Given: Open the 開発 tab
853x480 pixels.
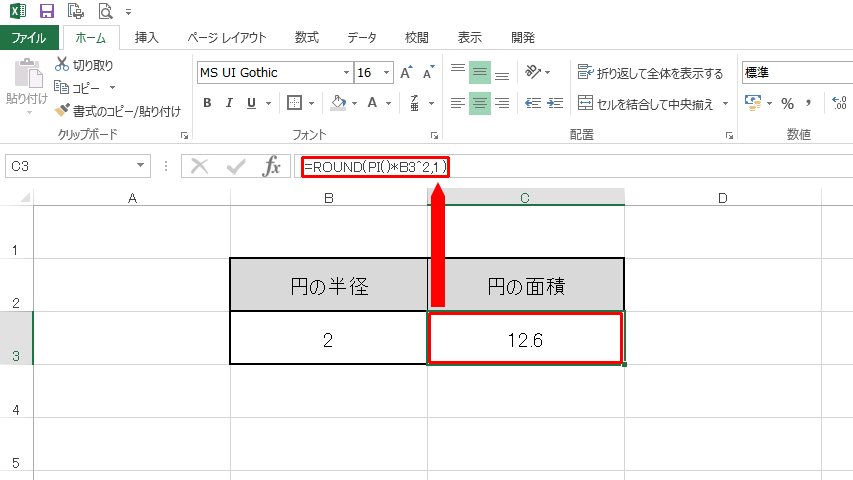Looking at the screenshot, I should point(523,38).
